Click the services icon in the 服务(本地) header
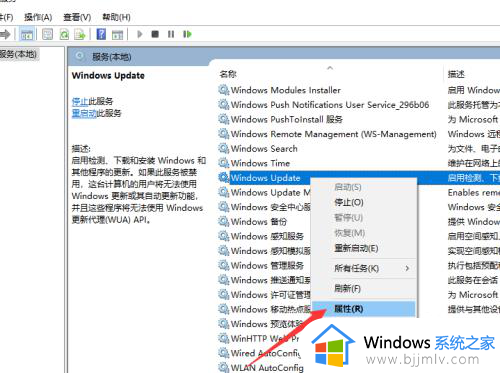 tap(79, 56)
